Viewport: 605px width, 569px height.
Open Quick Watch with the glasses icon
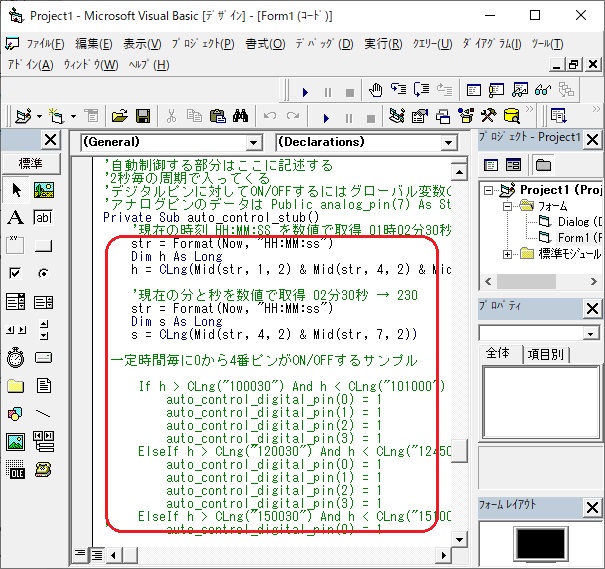pos(543,91)
